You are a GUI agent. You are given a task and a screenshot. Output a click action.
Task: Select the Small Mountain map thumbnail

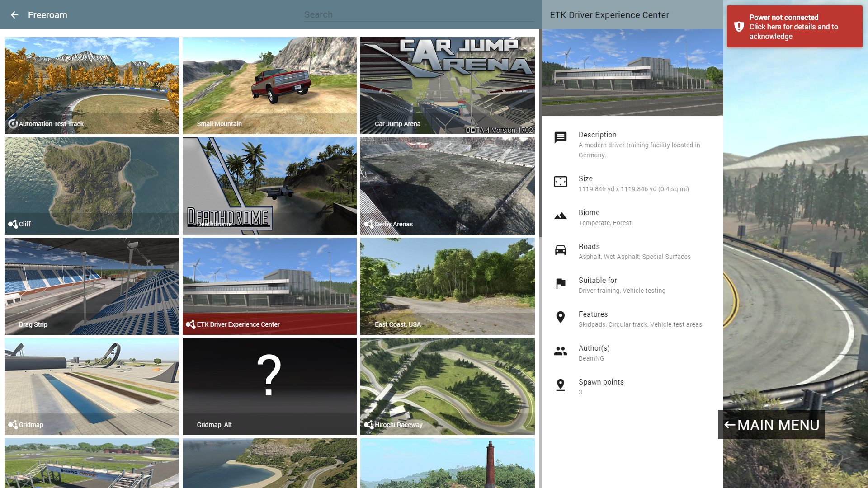pyautogui.click(x=269, y=85)
